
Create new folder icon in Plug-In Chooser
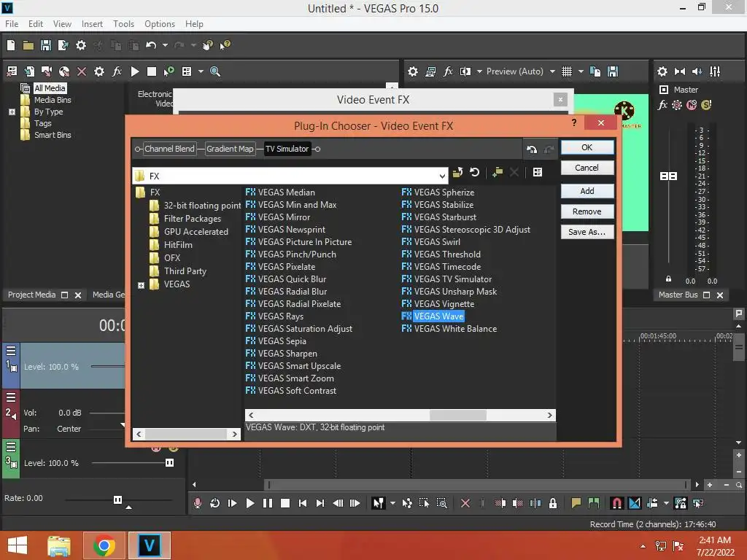[498, 172]
